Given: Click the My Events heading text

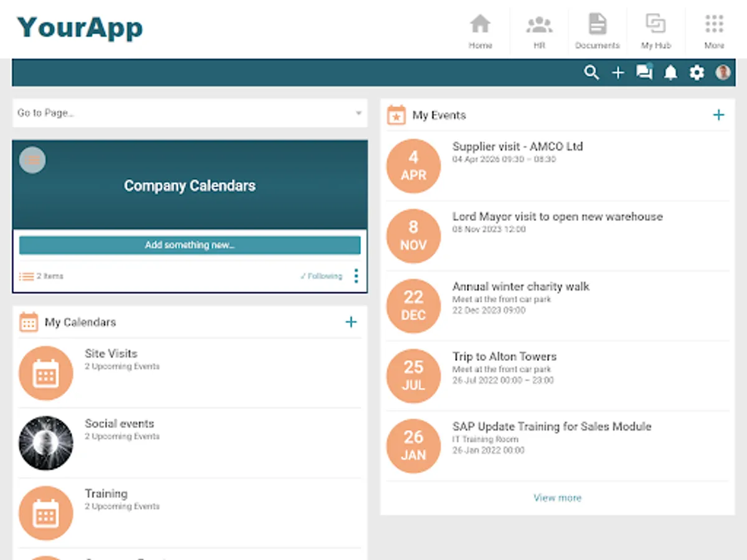Looking at the screenshot, I should coord(439,115).
